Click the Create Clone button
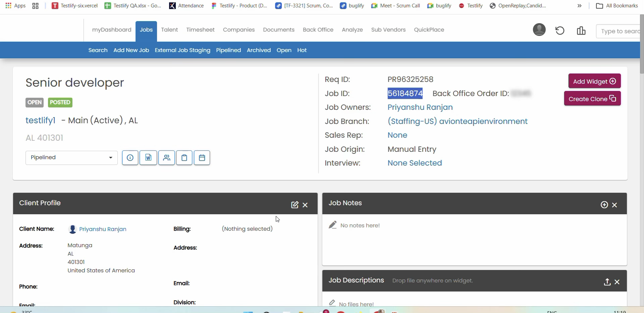644x313 pixels. click(592, 99)
